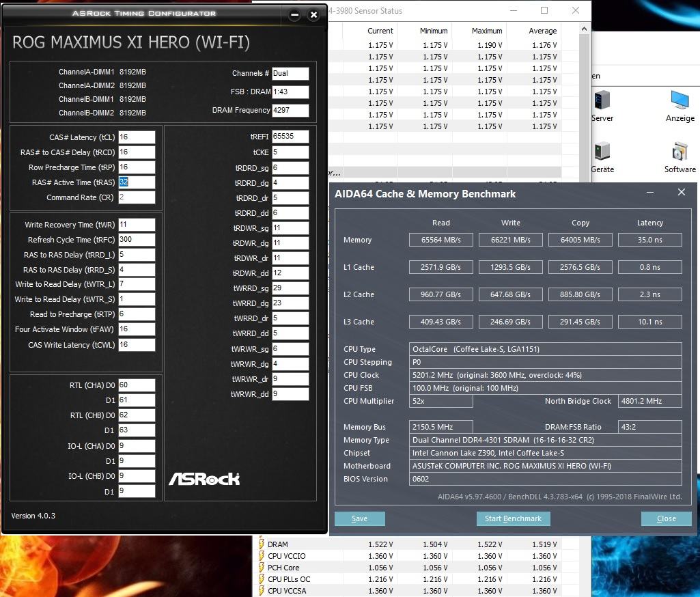Click the FSB : DRAM ratio field
Viewport: 700px width, 597px height.
tap(290, 92)
